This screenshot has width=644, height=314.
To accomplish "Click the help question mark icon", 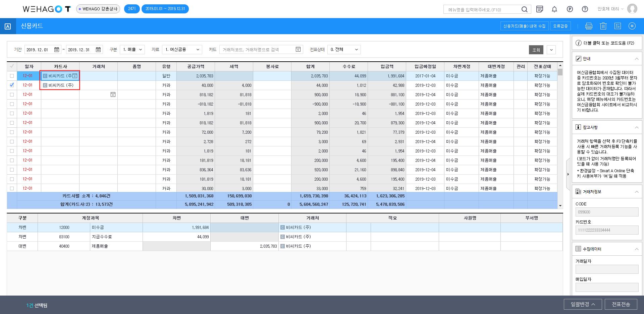I will pyautogui.click(x=585, y=9).
